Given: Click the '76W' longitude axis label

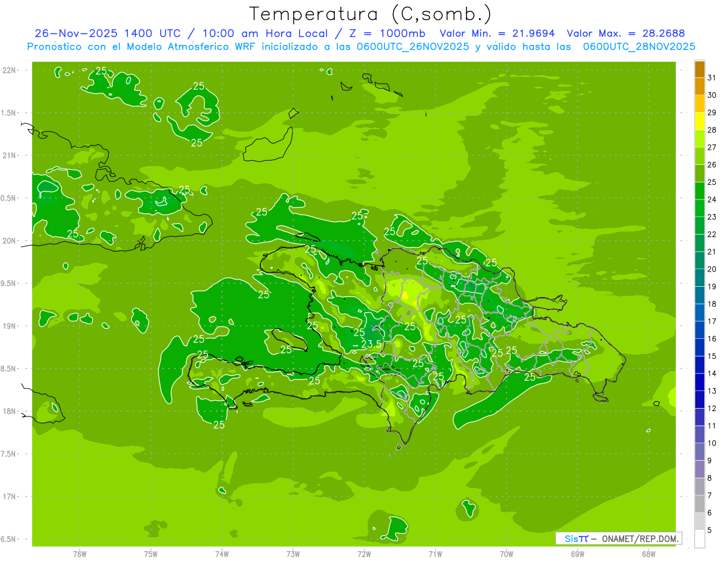Looking at the screenshot, I should (x=79, y=554).
